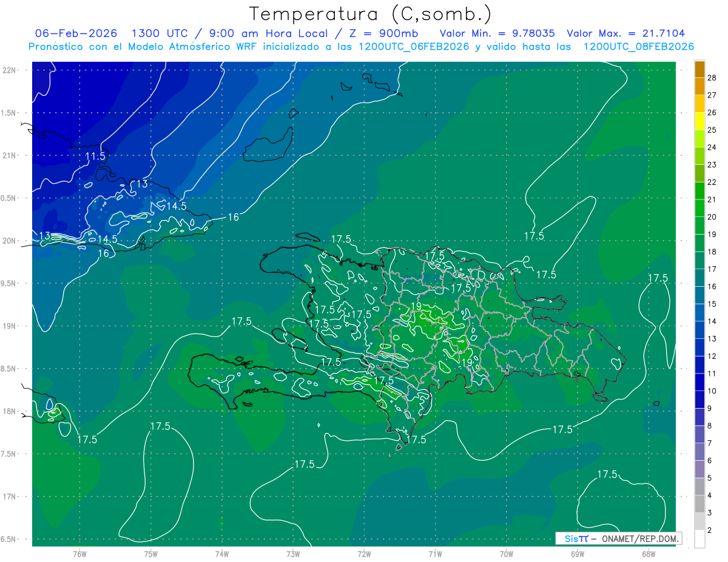Click the 19N latitude axis label
The image size is (728, 562).
9,326
